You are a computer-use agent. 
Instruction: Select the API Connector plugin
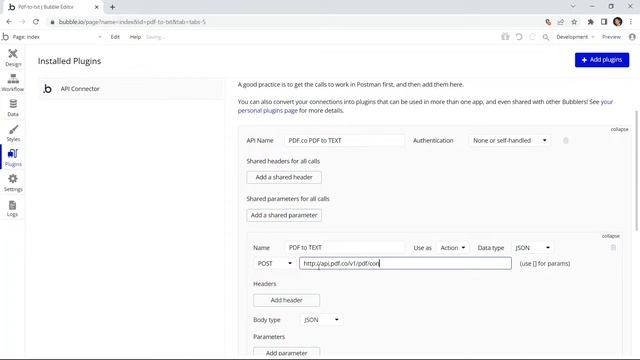(x=131, y=89)
